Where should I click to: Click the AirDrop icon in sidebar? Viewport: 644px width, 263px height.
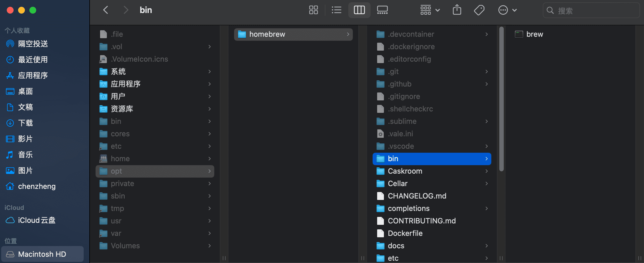10,44
